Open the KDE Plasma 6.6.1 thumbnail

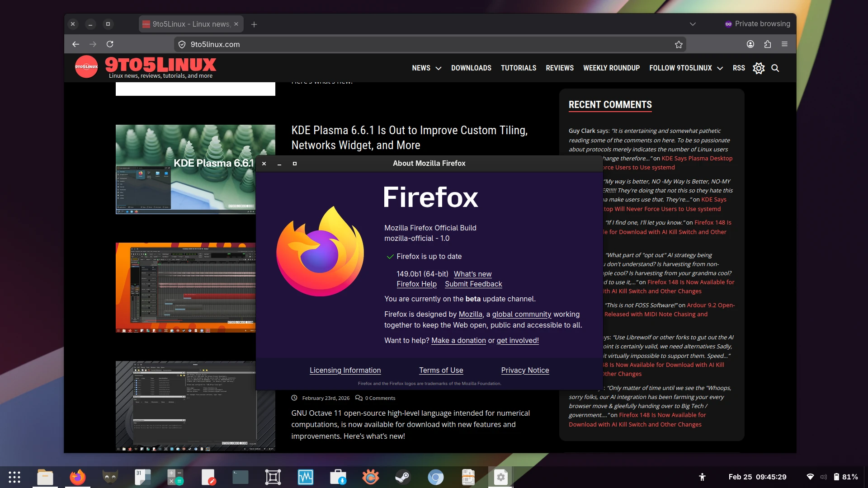coord(185,169)
